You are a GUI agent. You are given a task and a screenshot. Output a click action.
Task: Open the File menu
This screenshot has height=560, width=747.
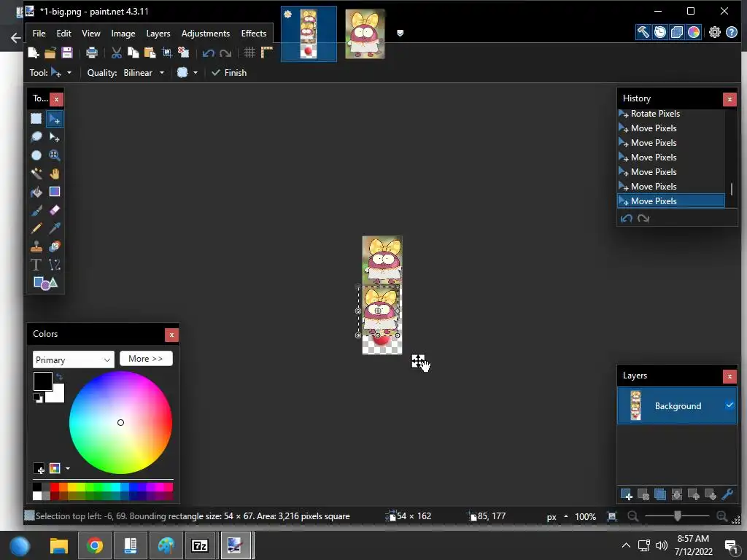tap(39, 34)
